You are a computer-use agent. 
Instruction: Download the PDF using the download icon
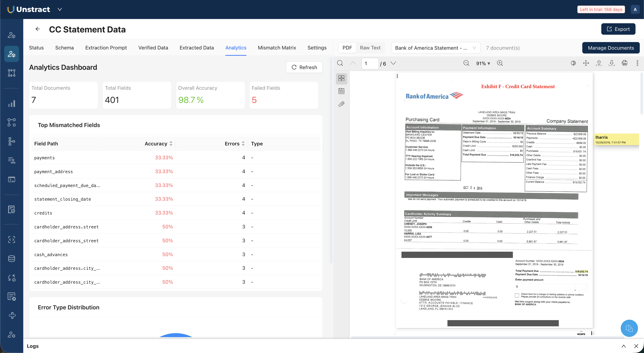point(612,63)
